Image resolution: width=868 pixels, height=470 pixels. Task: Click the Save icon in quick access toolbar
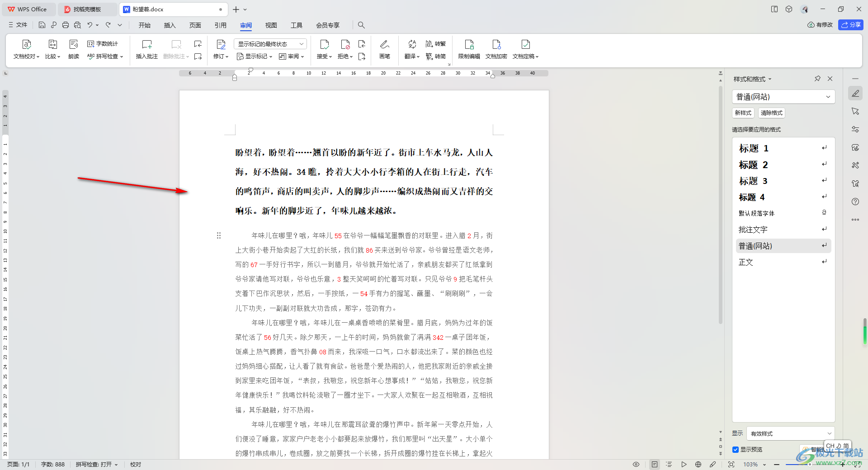point(42,25)
